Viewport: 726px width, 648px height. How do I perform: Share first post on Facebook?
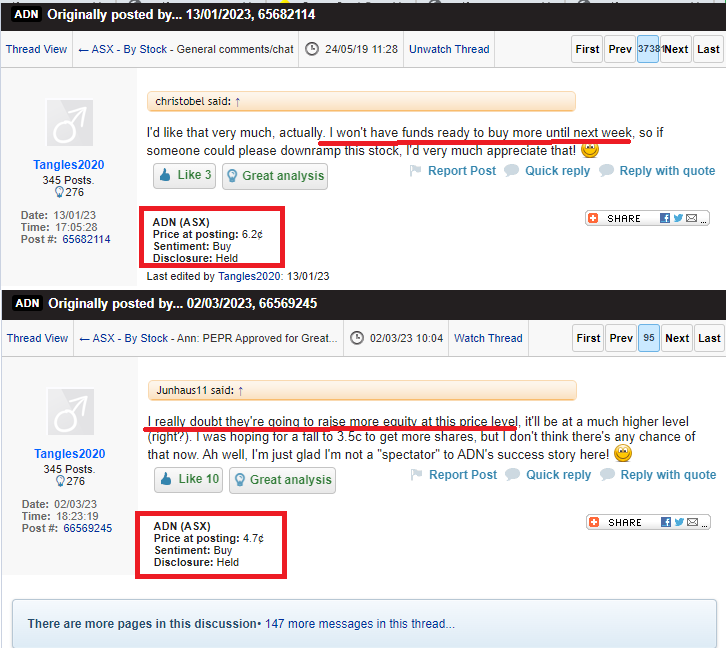(x=665, y=218)
